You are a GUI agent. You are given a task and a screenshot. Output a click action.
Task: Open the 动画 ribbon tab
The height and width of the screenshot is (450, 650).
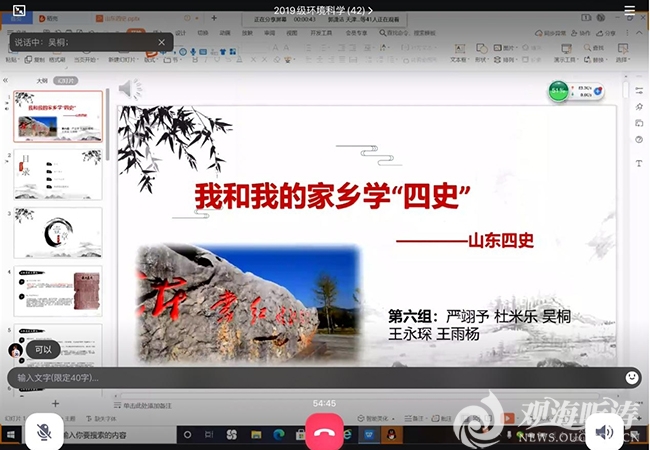225,33
